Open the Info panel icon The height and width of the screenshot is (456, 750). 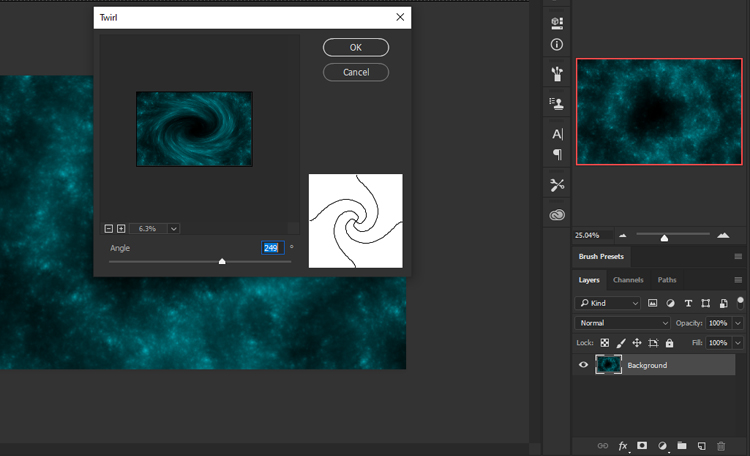557,45
